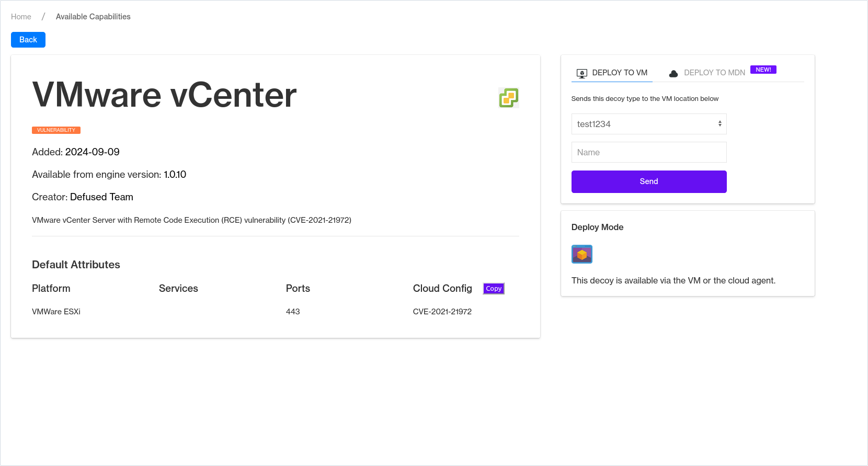The width and height of the screenshot is (868, 466).
Task: Click the cloud icon on Deploy to MDN tab
Action: [x=673, y=74]
